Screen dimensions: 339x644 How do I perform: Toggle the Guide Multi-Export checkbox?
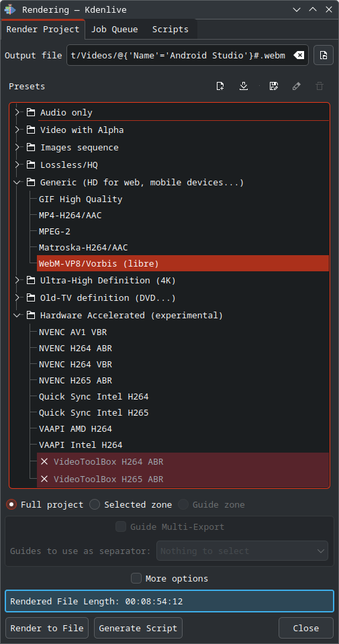(121, 526)
